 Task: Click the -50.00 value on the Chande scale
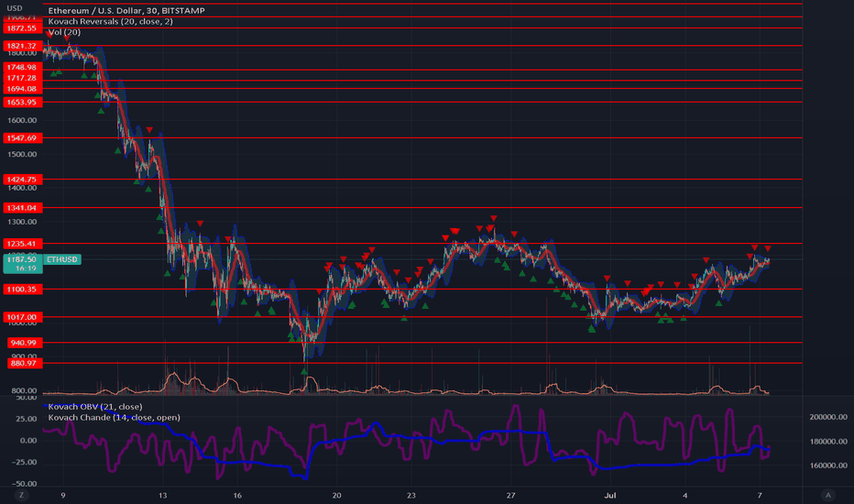pos(25,484)
